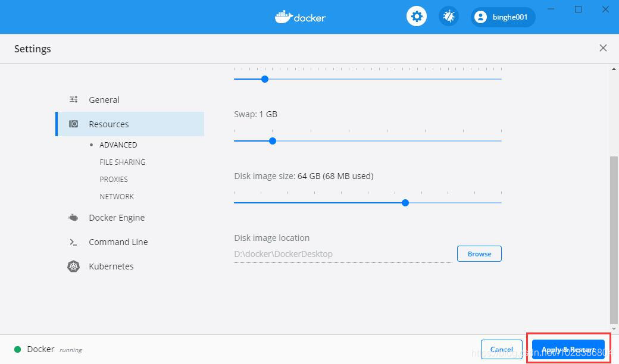Close the Settings panel with the X
This screenshot has width=619, height=364.
coord(603,48)
